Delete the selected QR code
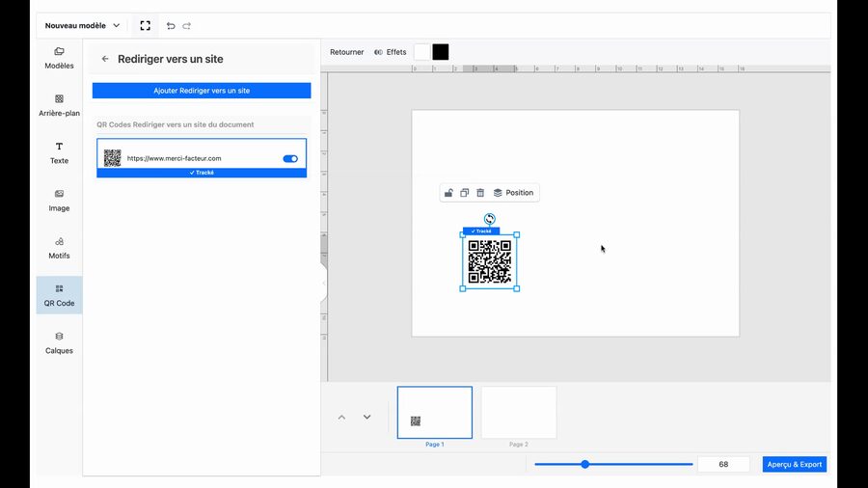 click(x=480, y=193)
